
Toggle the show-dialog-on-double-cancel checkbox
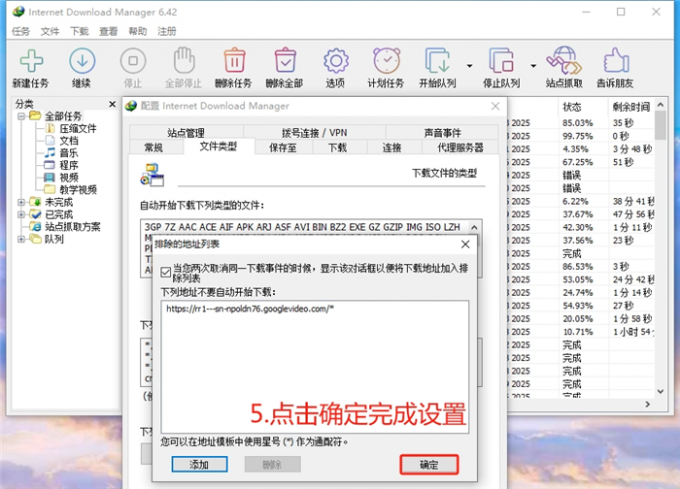click(166, 272)
